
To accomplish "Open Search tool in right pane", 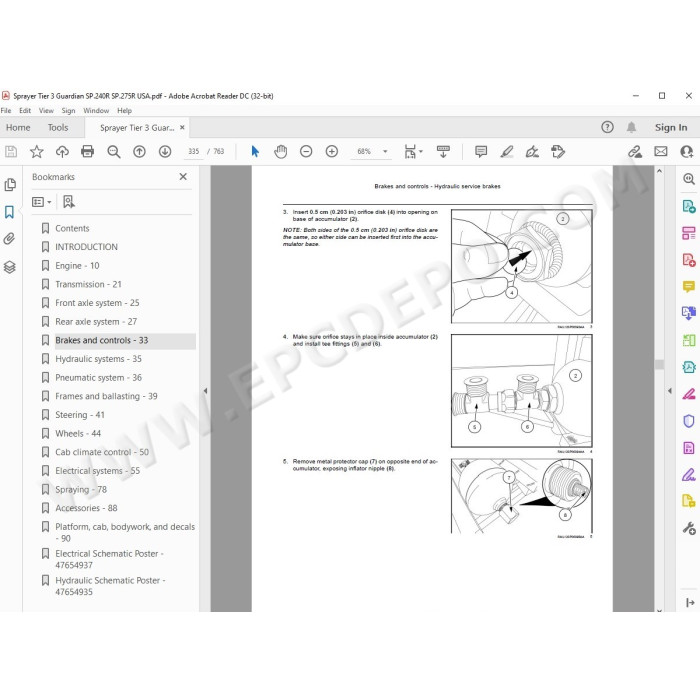I will pyautogui.click(x=689, y=179).
